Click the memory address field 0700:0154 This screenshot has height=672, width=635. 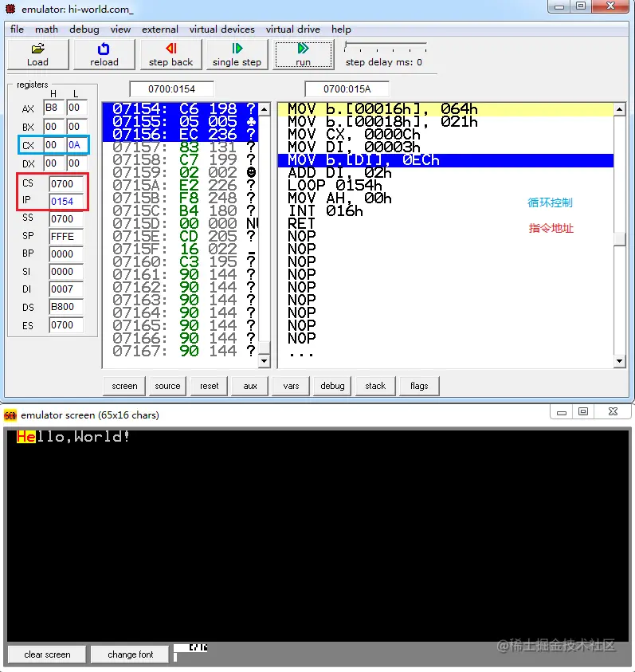(x=171, y=89)
